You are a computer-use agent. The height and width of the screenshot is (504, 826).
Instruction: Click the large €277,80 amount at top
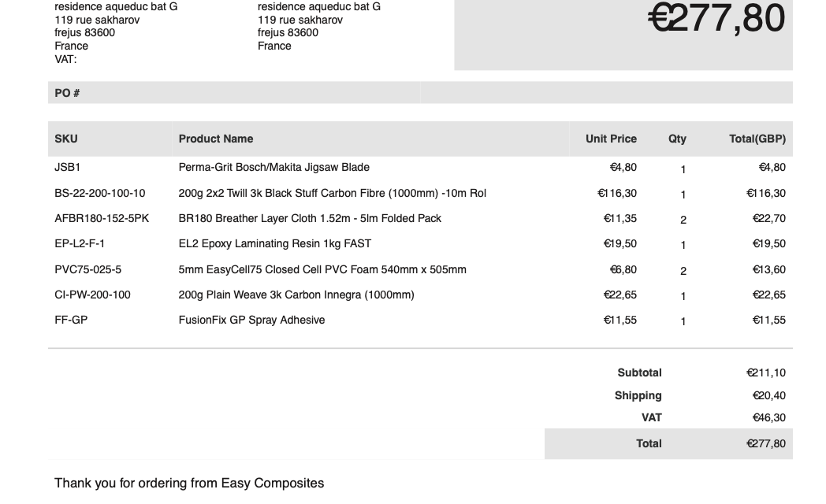716,19
